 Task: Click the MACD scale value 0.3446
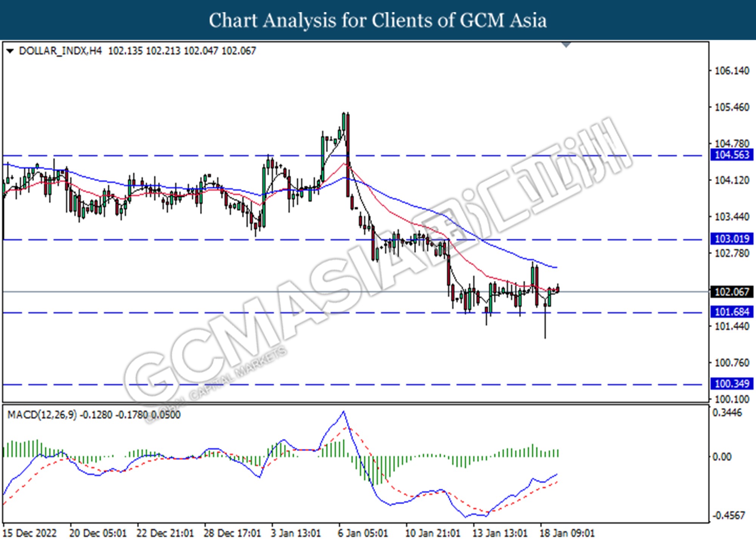[727, 413]
